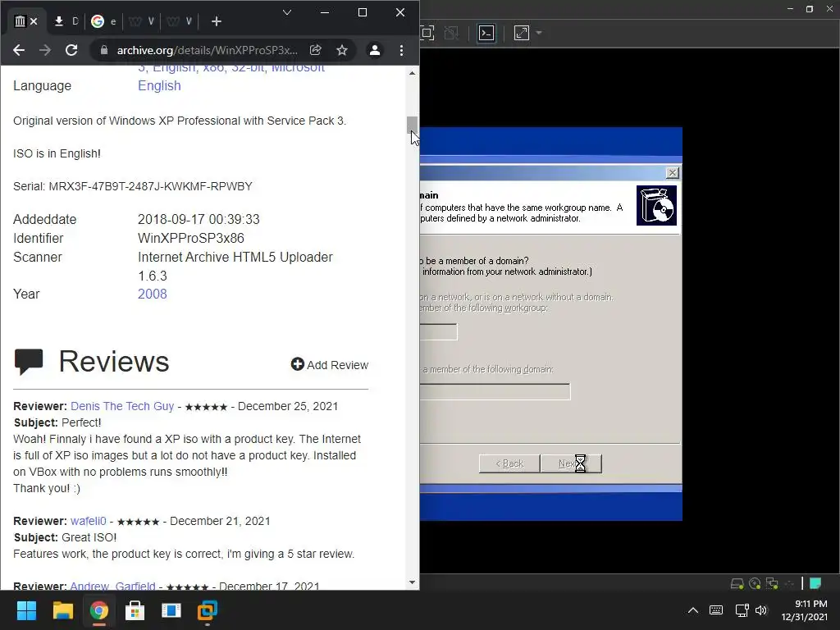This screenshot has height=630, width=840.
Task: Click the VMware Workstation taskbar icon
Action: (x=208, y=610)
